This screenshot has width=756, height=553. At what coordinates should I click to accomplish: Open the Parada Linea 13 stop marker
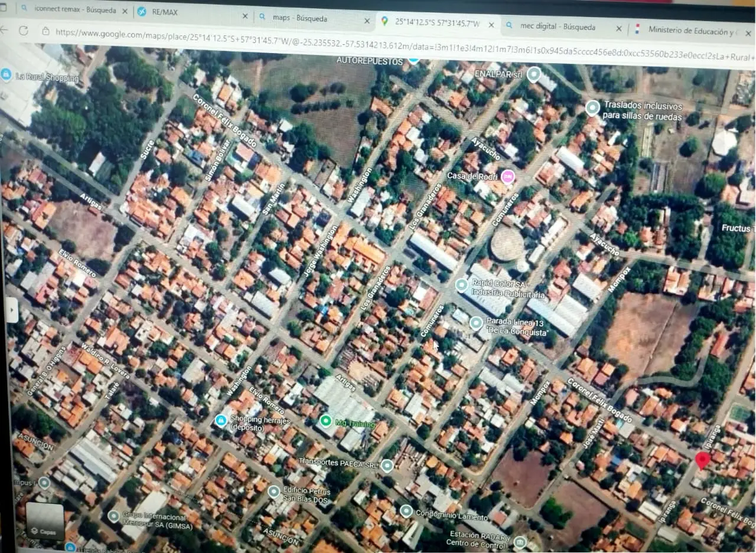coord(476,323)
